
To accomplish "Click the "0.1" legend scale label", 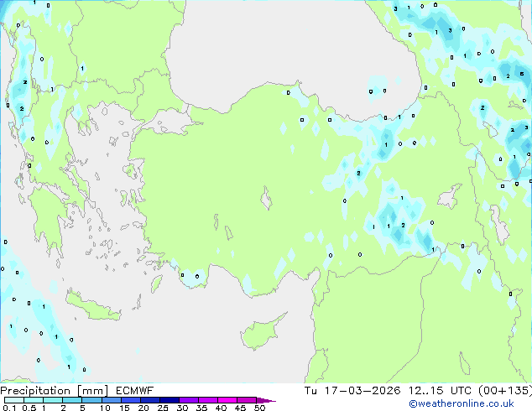I will pyautogui.click(x=9, y=408).
